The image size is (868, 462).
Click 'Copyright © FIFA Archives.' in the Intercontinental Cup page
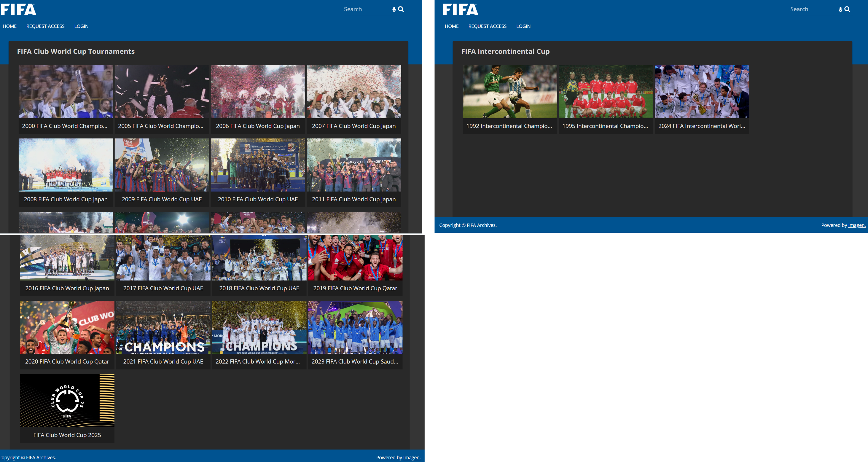(468, 225)
